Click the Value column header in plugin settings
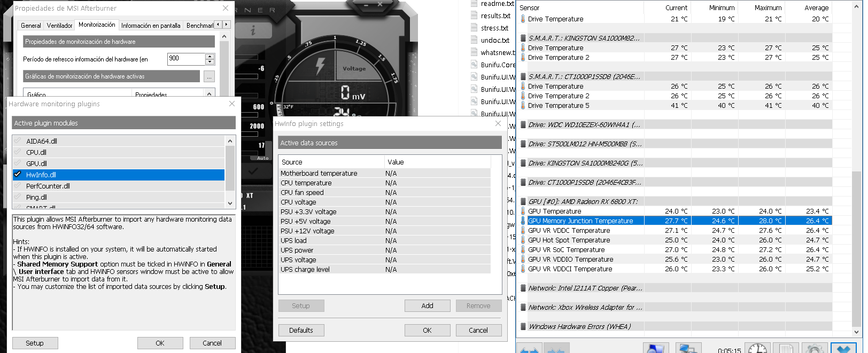868x353 pixels. coord(437,162)
